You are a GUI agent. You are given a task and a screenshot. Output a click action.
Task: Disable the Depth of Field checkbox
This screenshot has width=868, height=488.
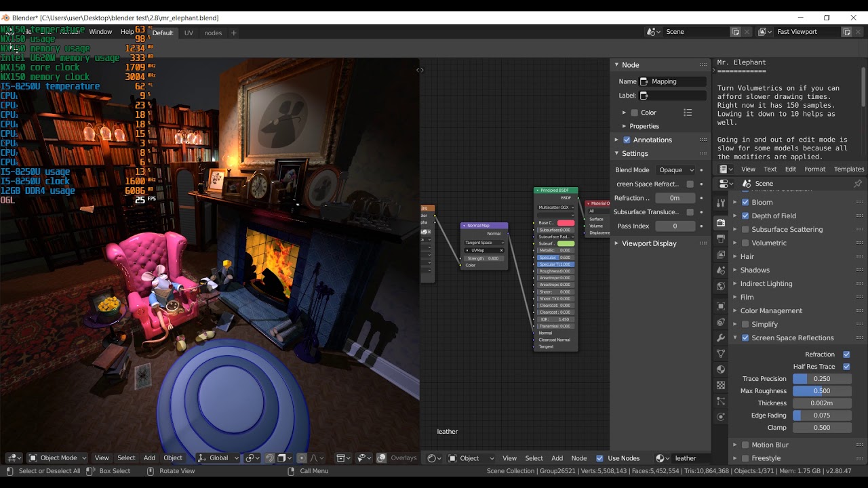tap(745, 216)
